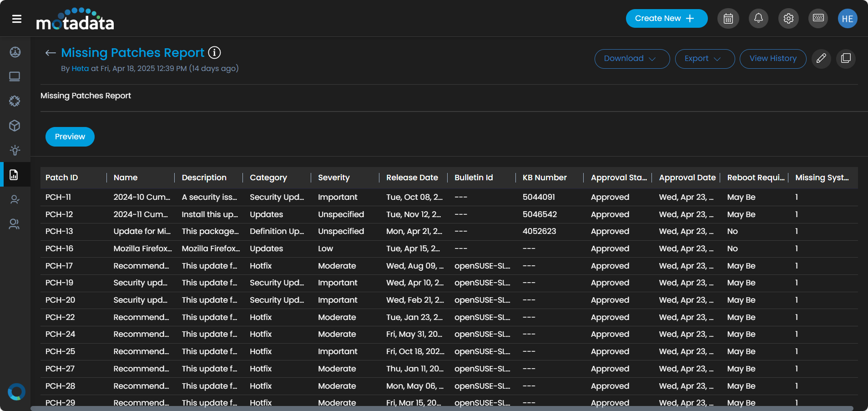The image size is (868, 411).
Task: Open the Download dropdown
Action: coord(632,59)
